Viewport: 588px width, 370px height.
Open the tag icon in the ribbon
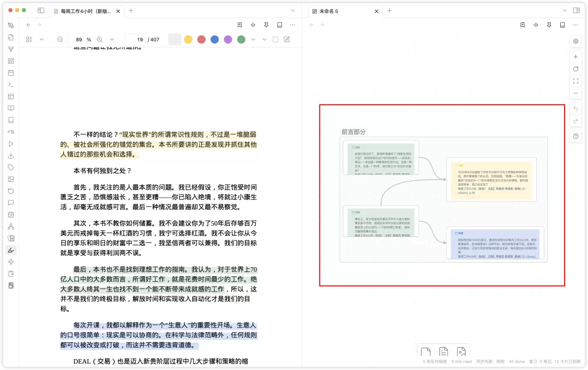tap(11, 167)
